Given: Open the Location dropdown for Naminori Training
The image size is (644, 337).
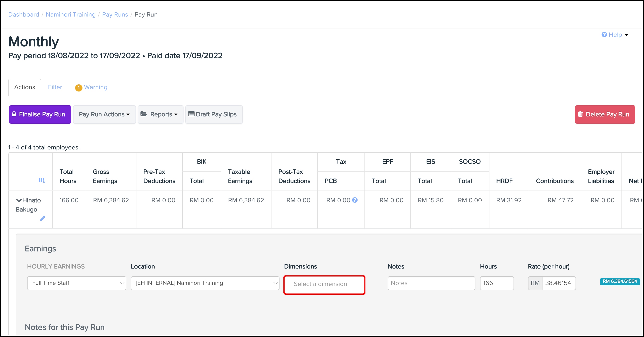Looking at the screenshot, I should (x=205, y=283).
